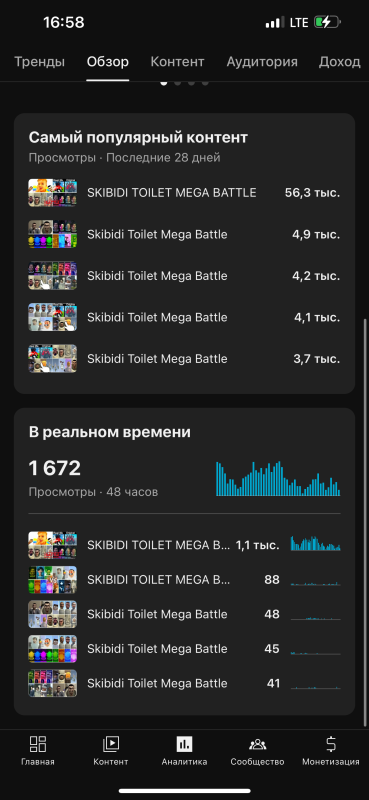
Task: Tap thumbnail of video with 4,2 тыс. views
Action: click(53, 276)
